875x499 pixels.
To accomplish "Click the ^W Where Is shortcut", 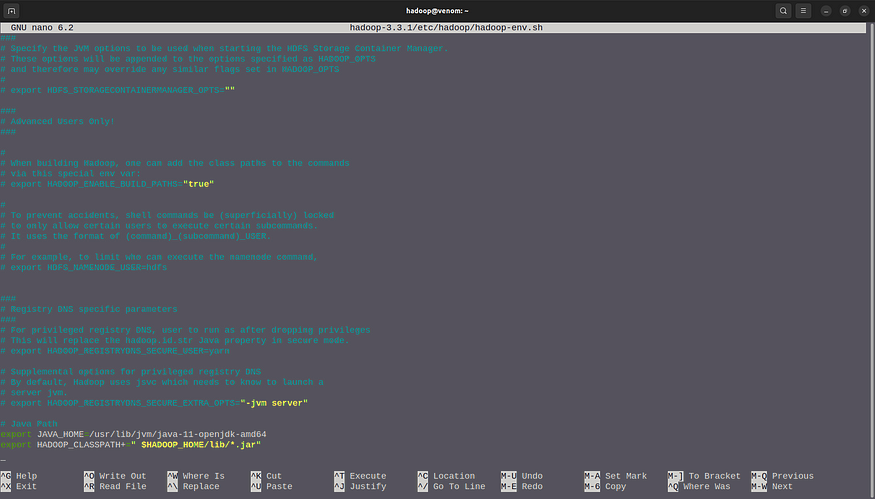I will pyautogui.click(x=196, y=476).
